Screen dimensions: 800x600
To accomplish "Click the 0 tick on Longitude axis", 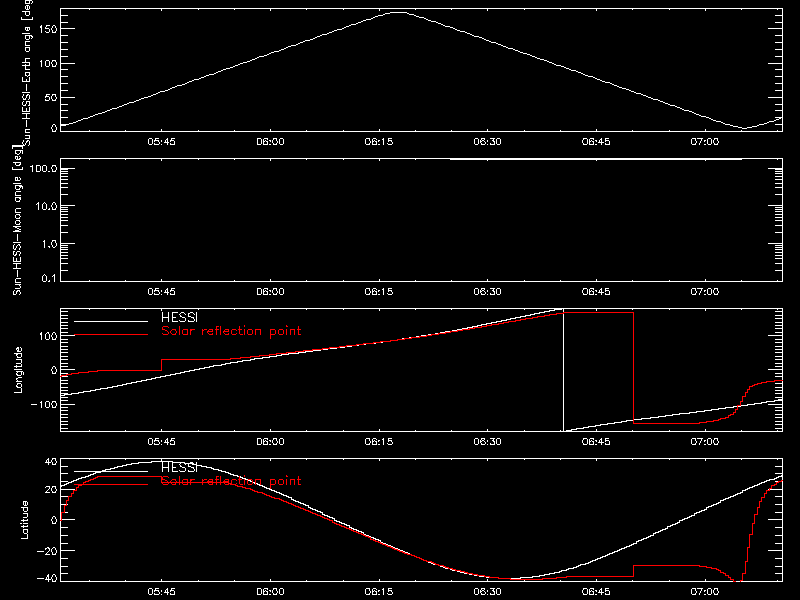I will tap(54, 370).
